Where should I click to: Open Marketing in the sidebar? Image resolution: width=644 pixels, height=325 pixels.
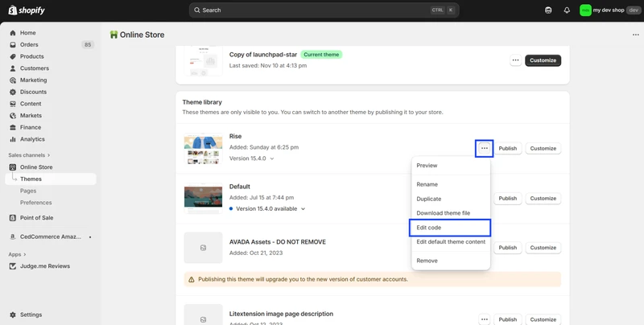[x=33, y=80]
